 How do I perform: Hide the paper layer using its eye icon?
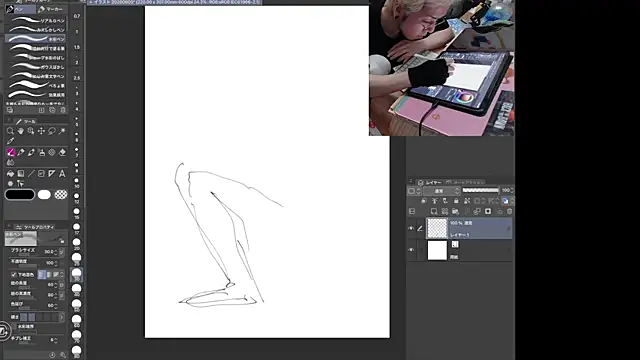point(411,250)
